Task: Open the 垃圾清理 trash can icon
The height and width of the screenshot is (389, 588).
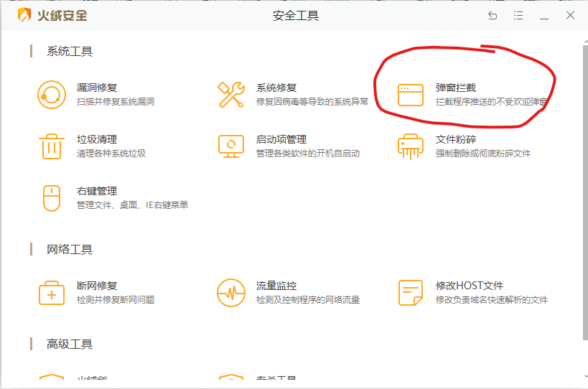Action: [x=52, y=146]
